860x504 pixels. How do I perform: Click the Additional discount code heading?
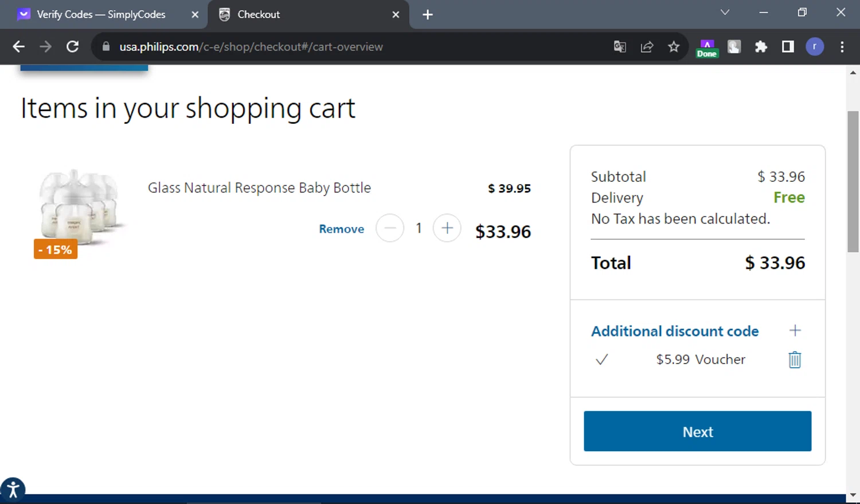[675, 331]
